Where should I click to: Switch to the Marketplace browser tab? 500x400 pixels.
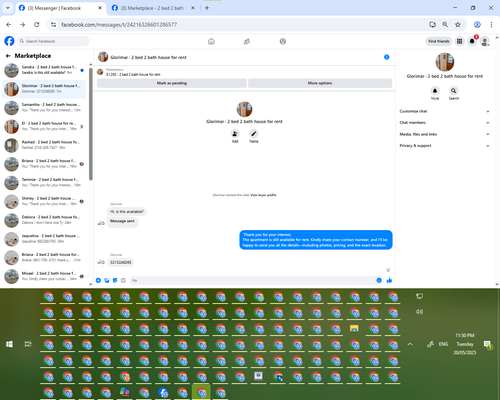point(152,8)
